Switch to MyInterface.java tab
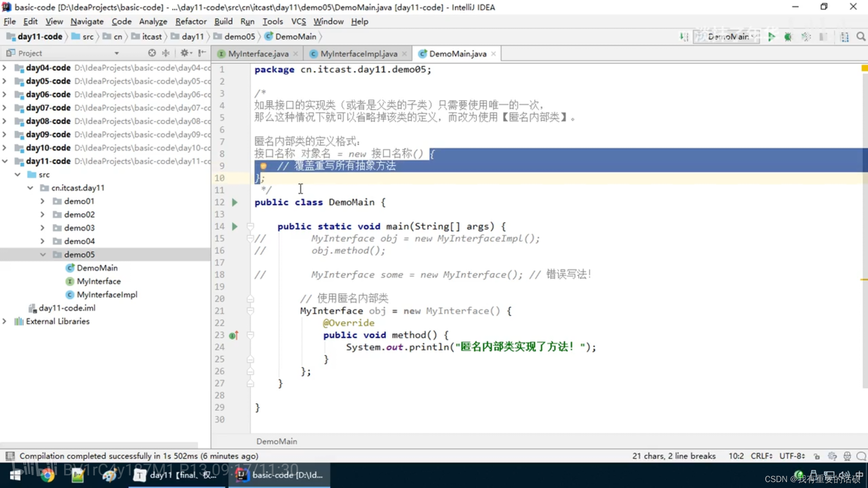This screenshot has height=488, width=868. point(258,54)
